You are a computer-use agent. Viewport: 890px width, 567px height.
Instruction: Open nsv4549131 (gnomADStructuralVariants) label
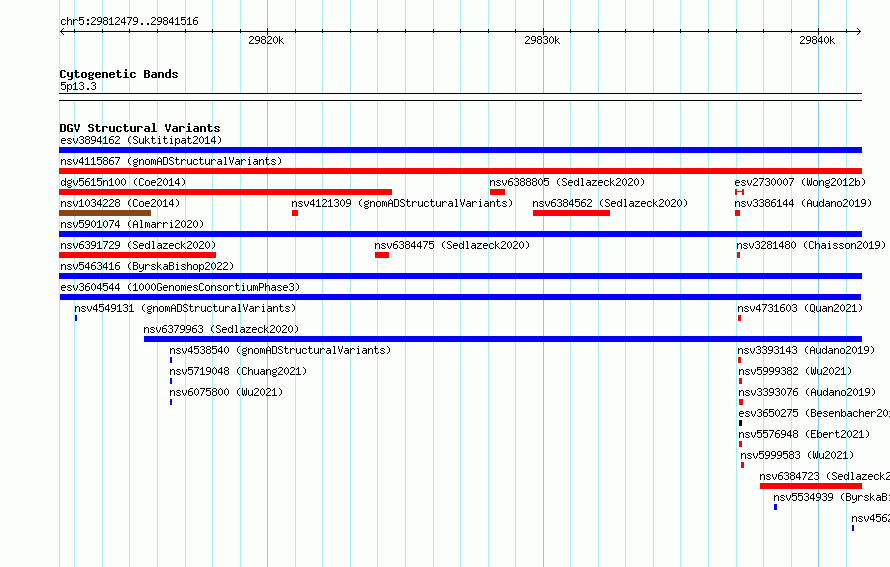click(185, 308)
